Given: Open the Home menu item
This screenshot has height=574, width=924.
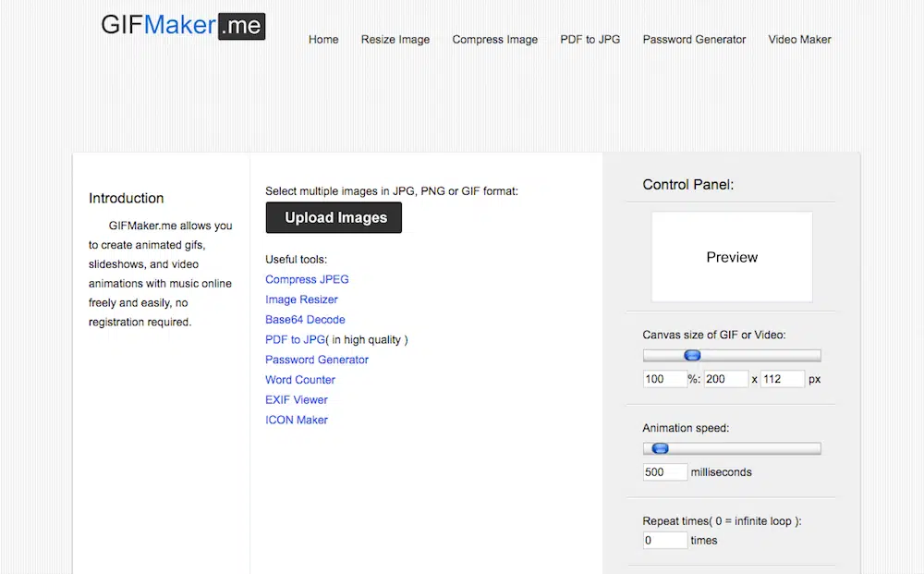Looking at the screenshot, I should point(323,40).
